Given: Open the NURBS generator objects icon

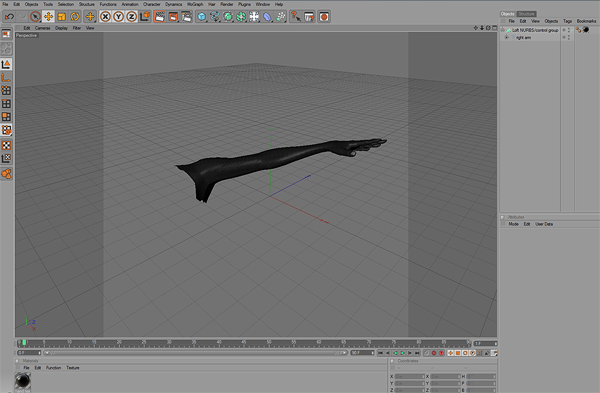Looking at the screenshot, I should point(228,16).
